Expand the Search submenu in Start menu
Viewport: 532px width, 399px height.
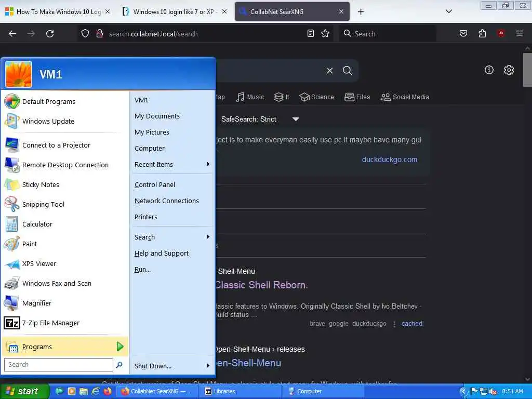click(172, 237)
